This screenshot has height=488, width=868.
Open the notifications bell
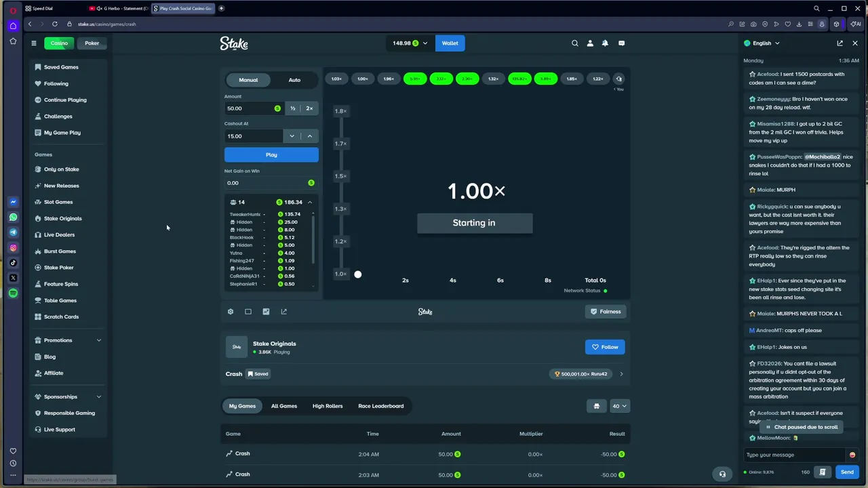(605, 43)
